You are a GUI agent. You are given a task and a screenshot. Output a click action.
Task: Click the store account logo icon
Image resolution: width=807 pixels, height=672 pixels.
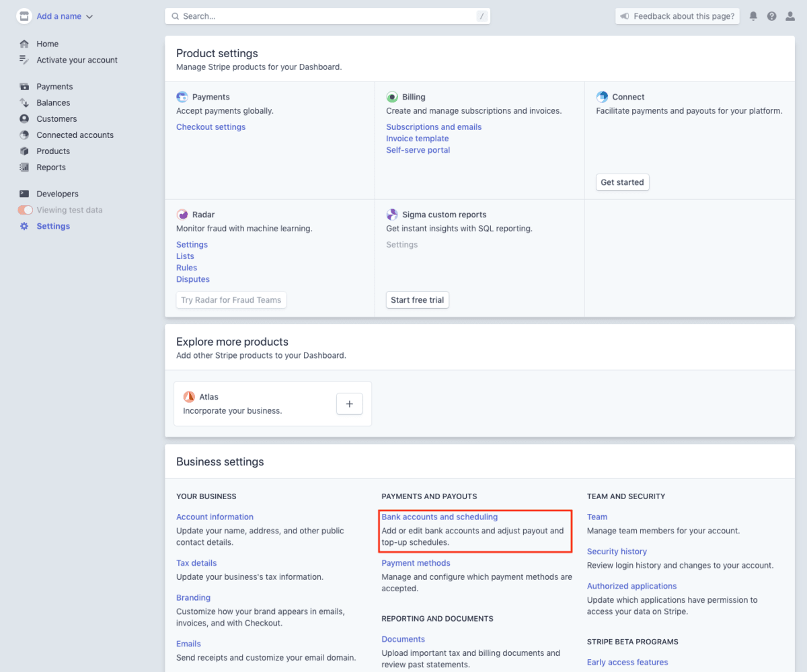click(24, 16)
